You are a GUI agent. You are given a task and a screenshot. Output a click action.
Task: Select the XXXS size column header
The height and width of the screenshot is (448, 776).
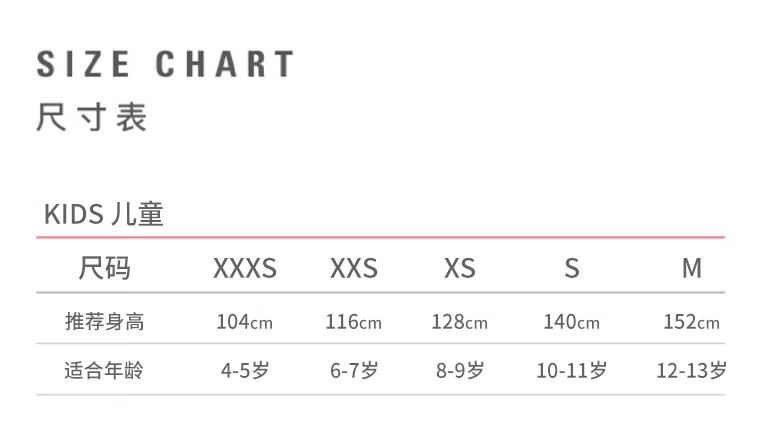pyautogui.click(x=245, y=269)
